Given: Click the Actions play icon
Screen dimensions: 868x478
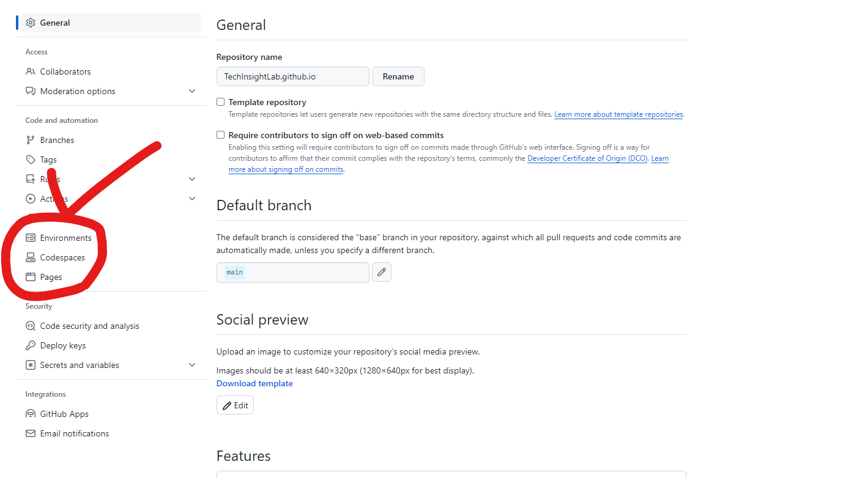Looking at the screenshot, I should click(x=31, y=199).
